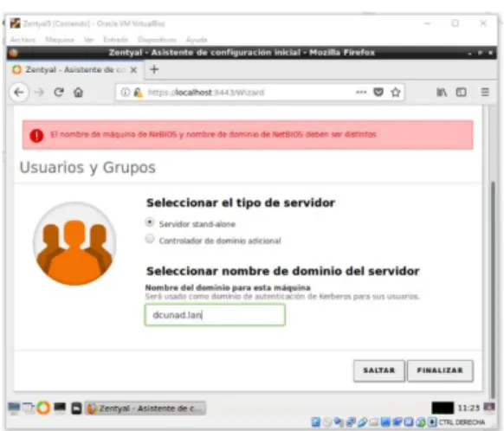The image size is (504, 431).
Task: Save page to Pocket icon
Action: 378,93
